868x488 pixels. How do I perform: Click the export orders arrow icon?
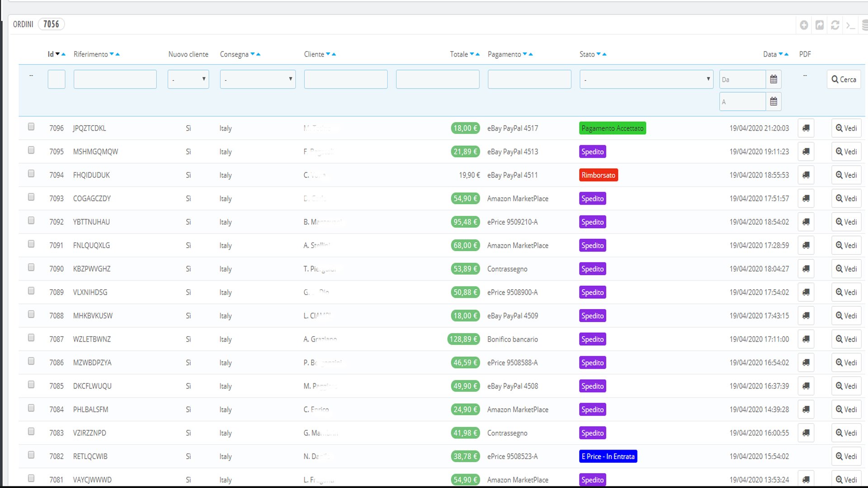tap(820, 25)
